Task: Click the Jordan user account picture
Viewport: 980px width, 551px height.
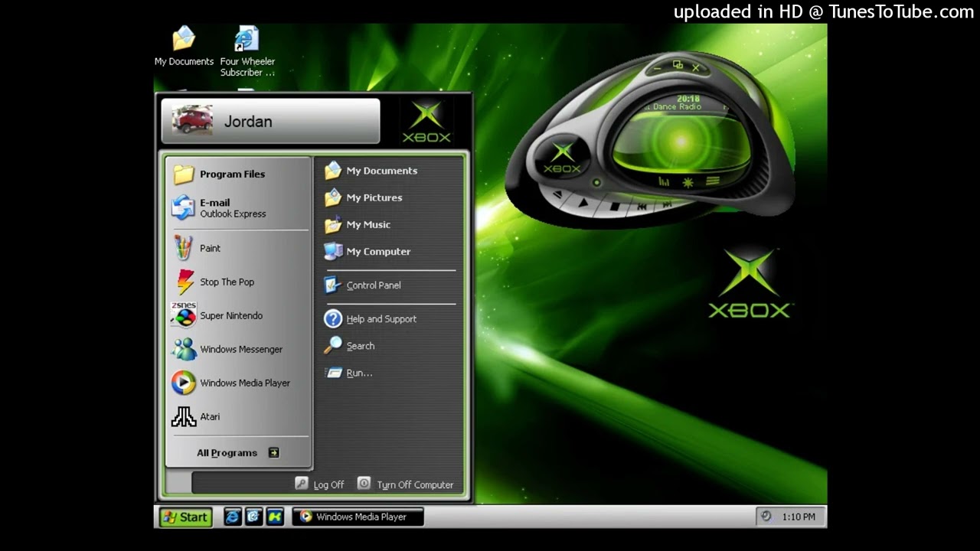Action: click(192, 120)
